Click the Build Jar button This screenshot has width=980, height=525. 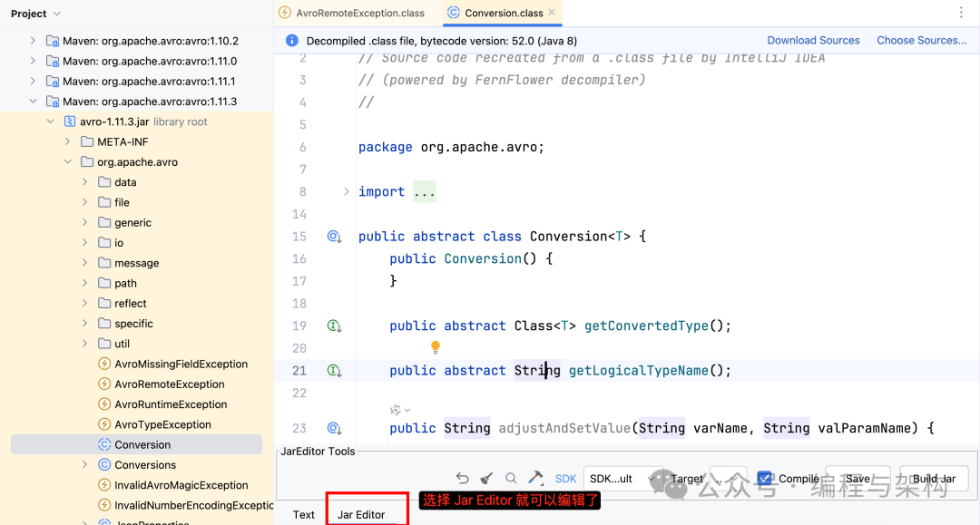tap(934, 479)
